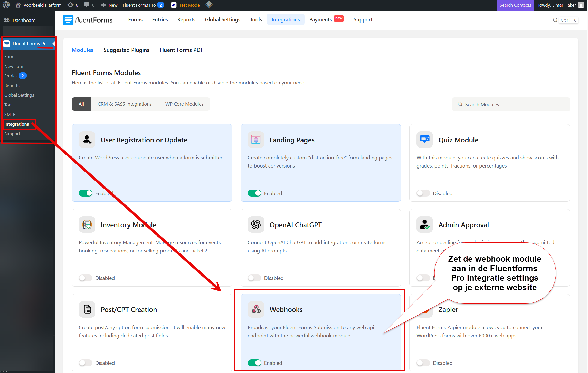Viewport: 588px width, 373px height.
Task: Open Tools in top navigation
Action: pos(256,19)
